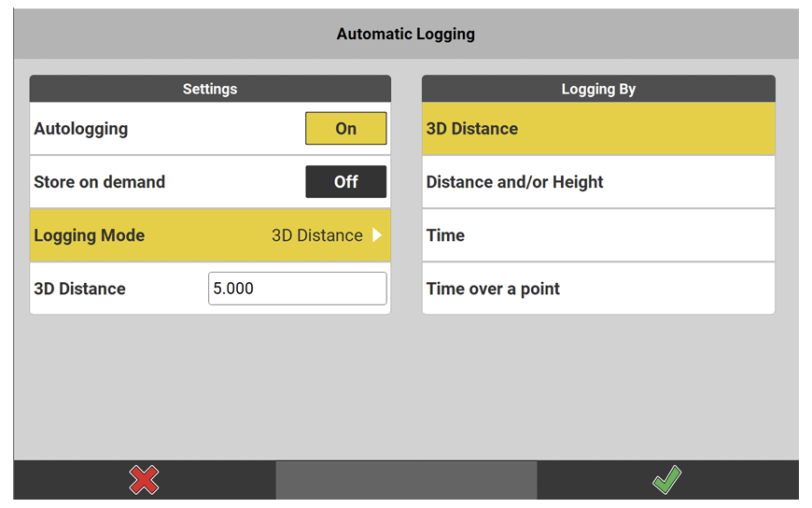Toggle the Autologging On switch
The height and width of the screenshot is (508, 812).
click(x=345, y=129)
